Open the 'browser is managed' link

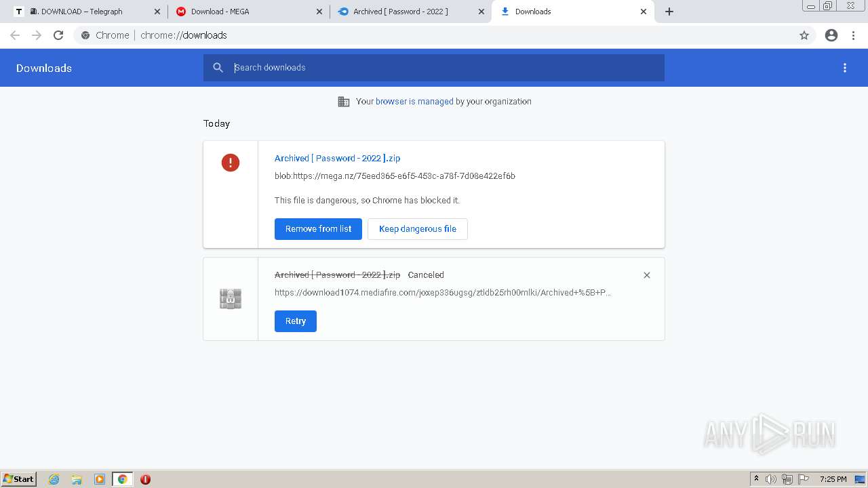pos(414,102)
